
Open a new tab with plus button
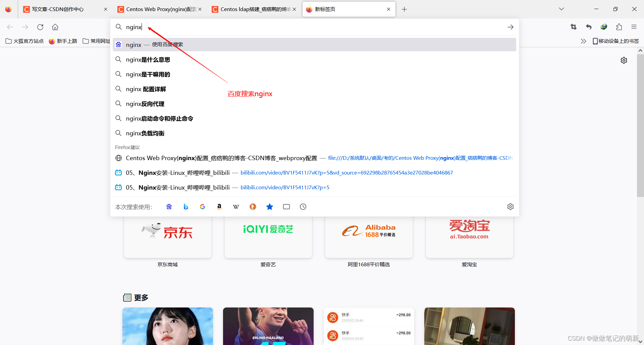405,9
